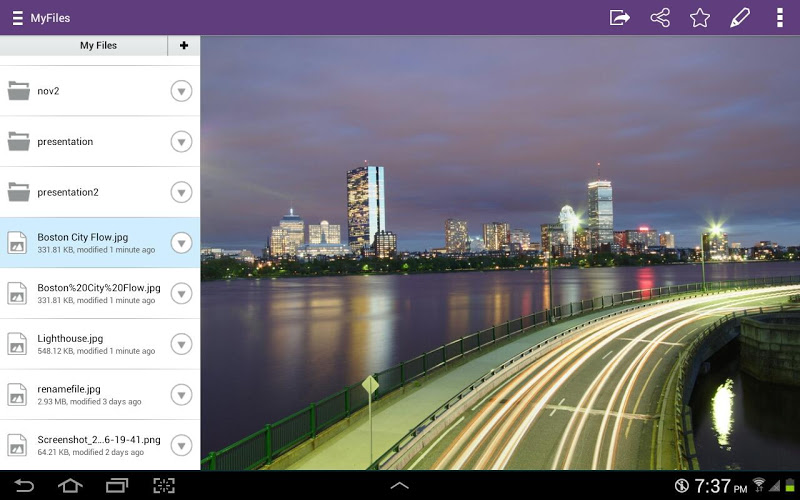
Task: Expand options arrow for renamefile.jpg
Action: (181, 394)
